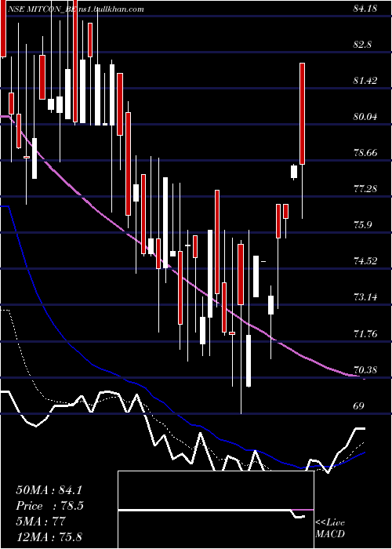
Task: Click the MACD inset panel
Action: [x=216, y=510]
